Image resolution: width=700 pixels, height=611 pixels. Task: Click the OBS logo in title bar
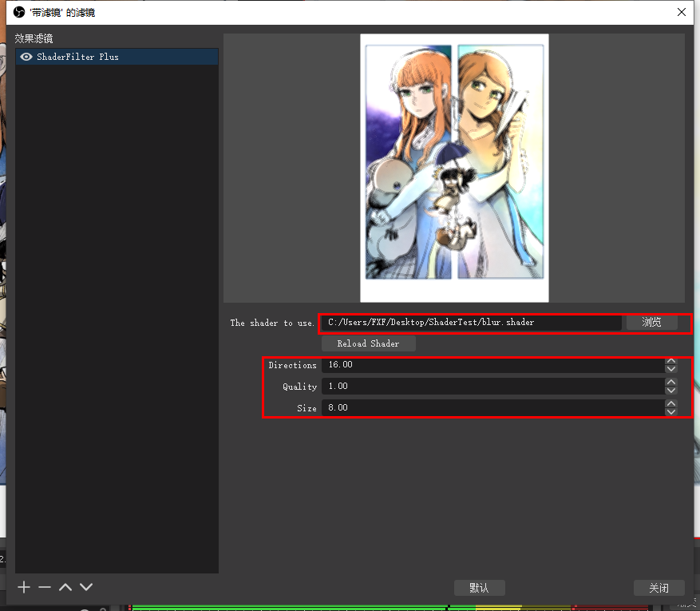(x=18, y=12)
